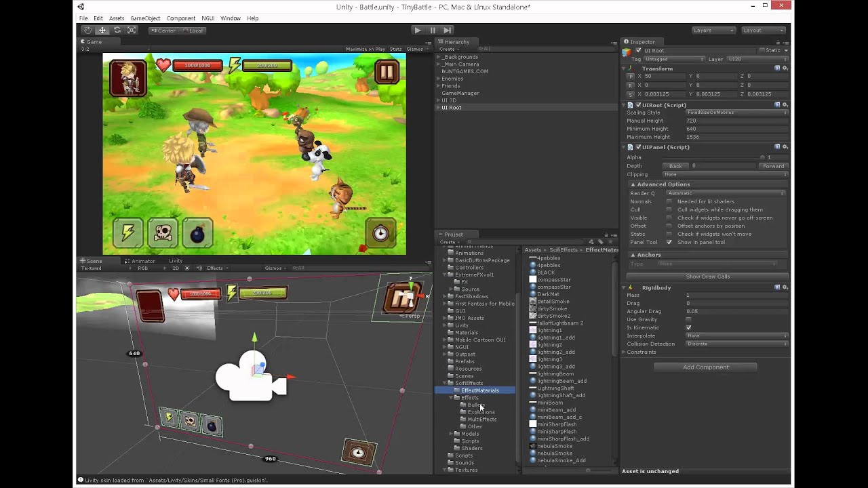Click the hero portrait in Game view
This screenshot has width=868, height=488.
point(128,78)
